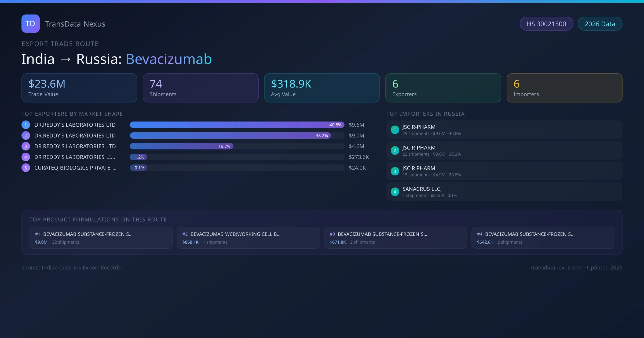Viewport: 644px width, 338px height.
Task: Click green rank 4 badge beside SANACRUS LLC
Action: pyautogui.click(x=395, y=192)
